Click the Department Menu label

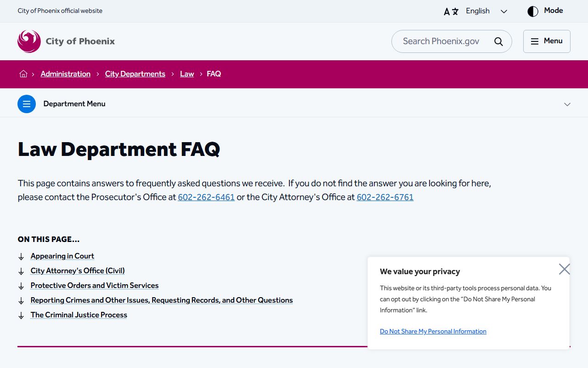[x=74, y=104]
